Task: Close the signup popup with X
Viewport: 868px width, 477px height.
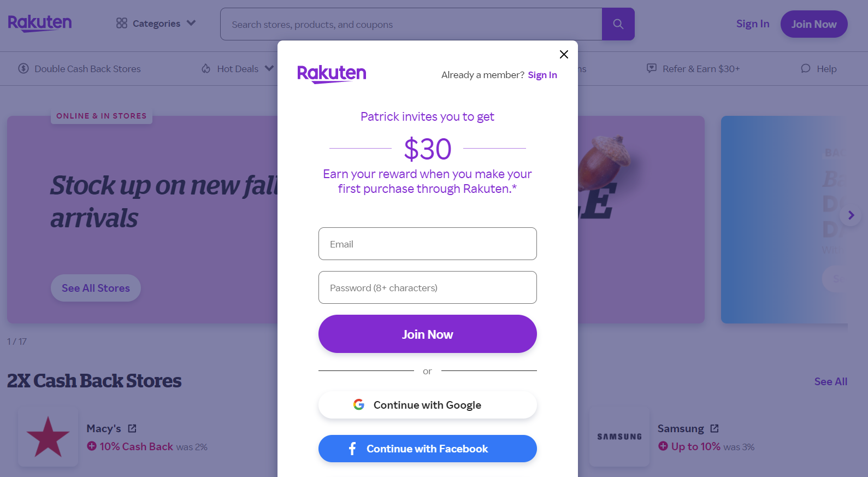Action: click(x=564, y=54)
